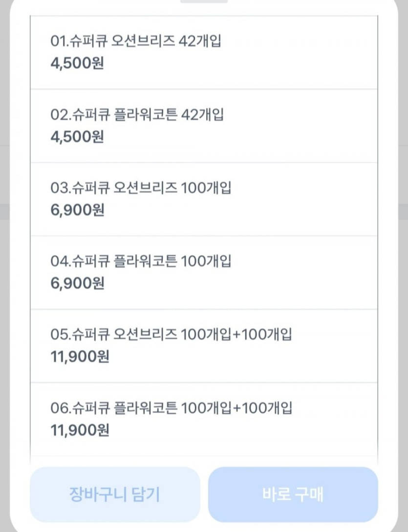The width and height of the screenshot is (408, 532).
Task: Pick option 06 플라워코튼 100개입+100개입
Action: point(171,408)
